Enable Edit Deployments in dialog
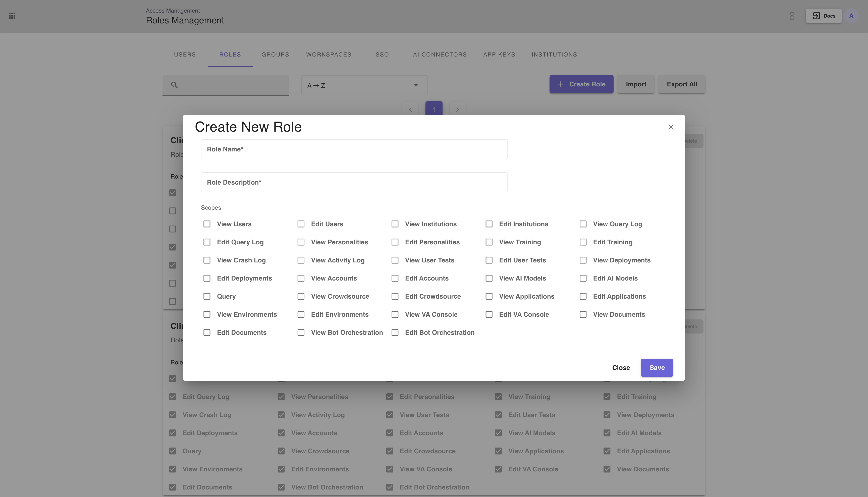 click(207, 278)
